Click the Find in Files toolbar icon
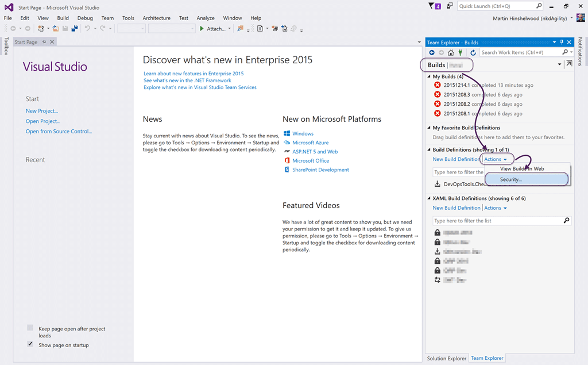588x365 pixels. pyautogui.click(x=240, y=29)
